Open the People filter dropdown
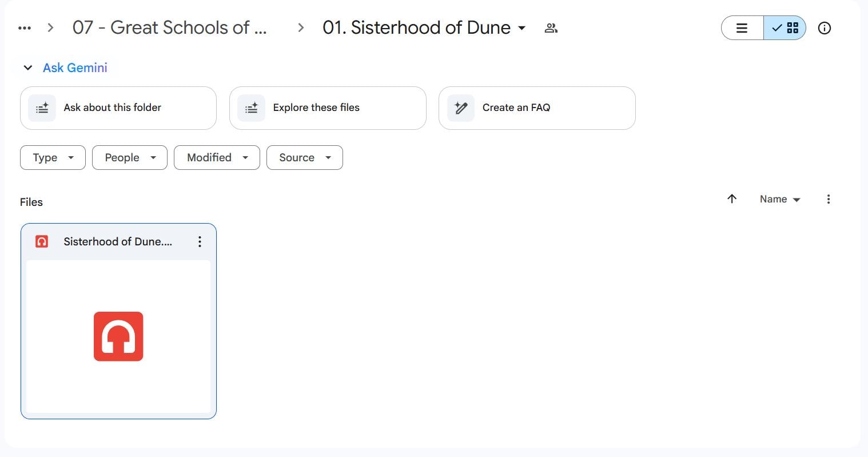The width and height of the screenshot is (868, 457). [x=129, y=157]
